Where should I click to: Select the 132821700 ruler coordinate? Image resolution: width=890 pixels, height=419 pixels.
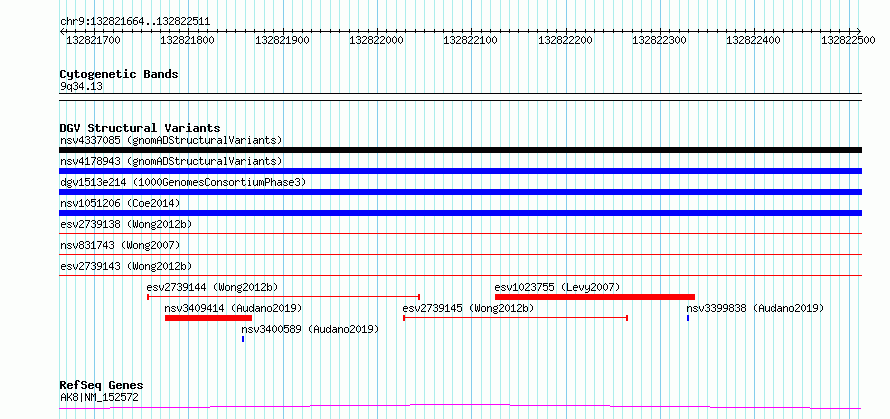click(93, 40)
